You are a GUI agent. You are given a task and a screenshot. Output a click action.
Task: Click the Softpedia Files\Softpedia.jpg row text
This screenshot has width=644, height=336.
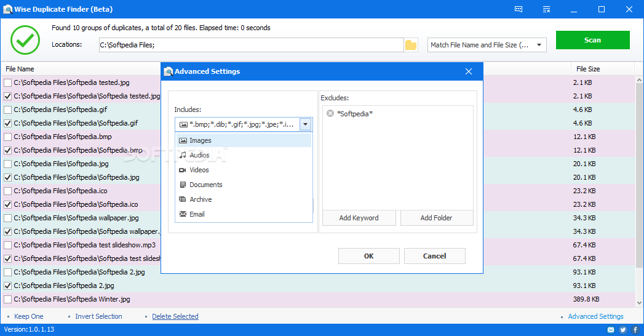point(61,164)
